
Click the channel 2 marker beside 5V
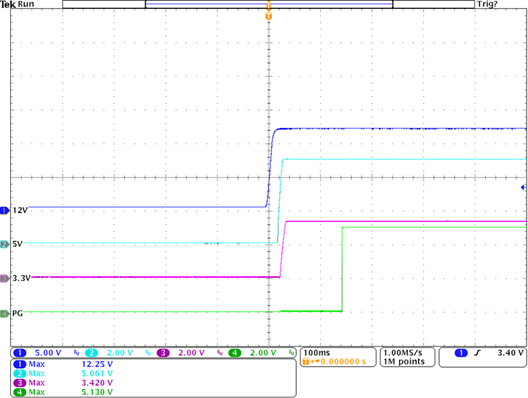pos(5,244)
